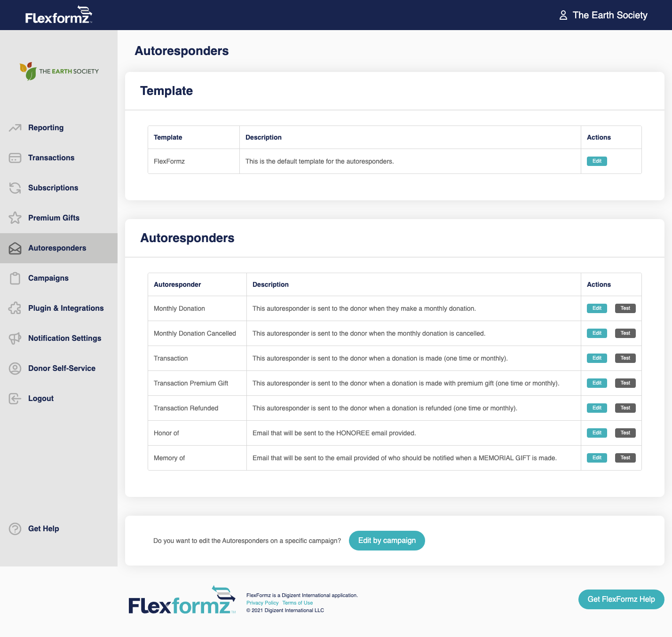
Task: Click the Donor Self-Service person icon
Action: 15,368
